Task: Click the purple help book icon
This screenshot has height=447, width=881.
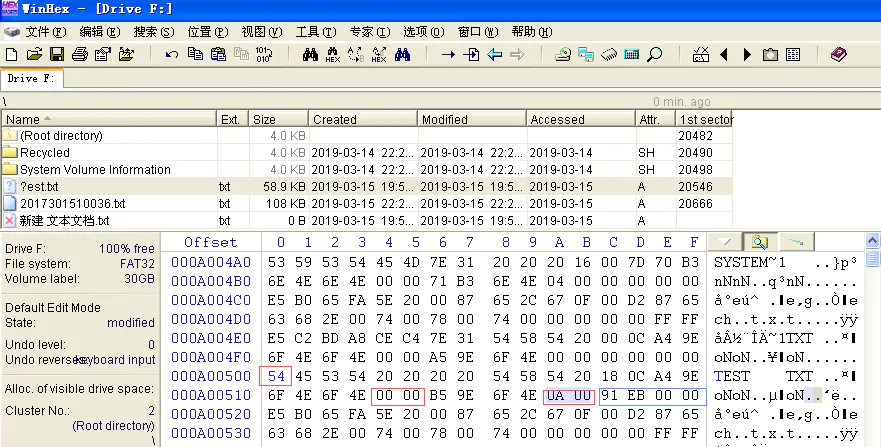Action: 839,54
